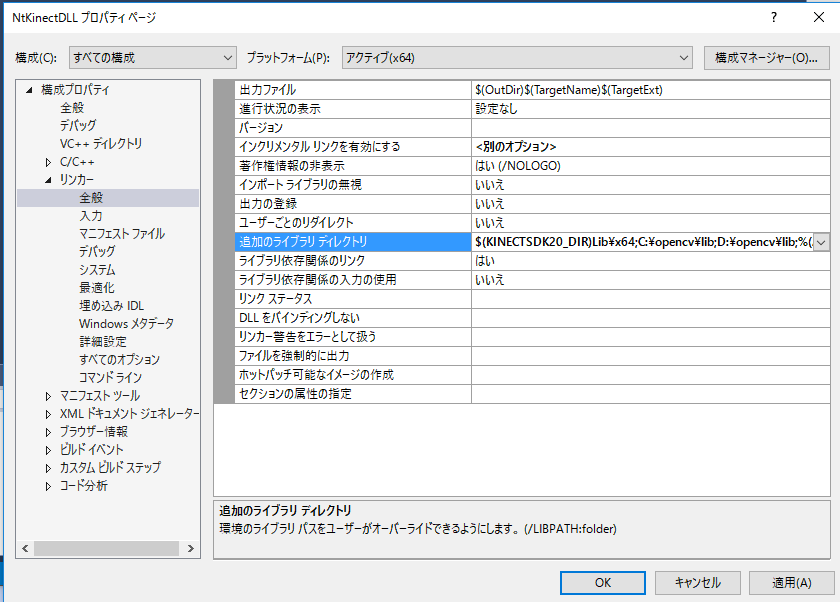Select the インクリメンタル リンクを有効にする property row
Image resolution: width=840 pixels, height=602 pixels.
point(320,147)
